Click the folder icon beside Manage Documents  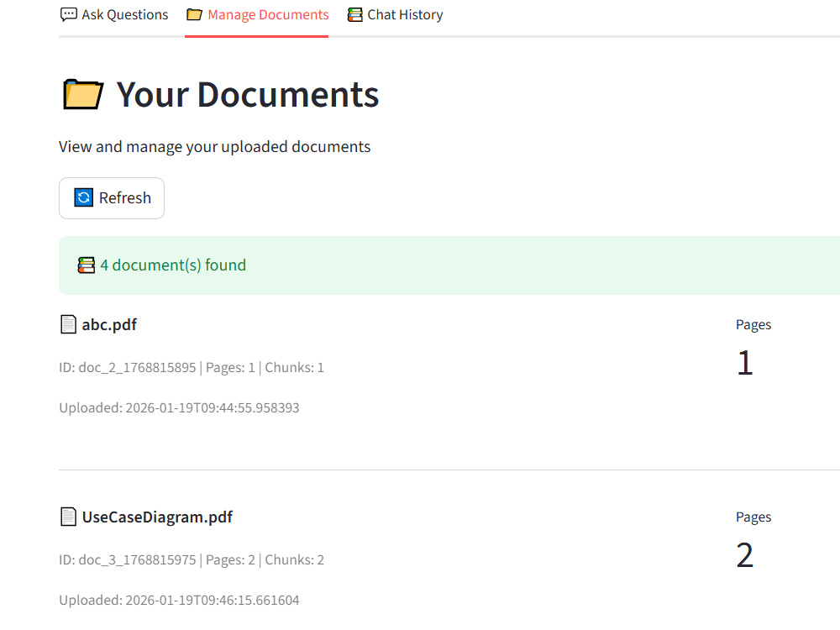tap(195, 14)
